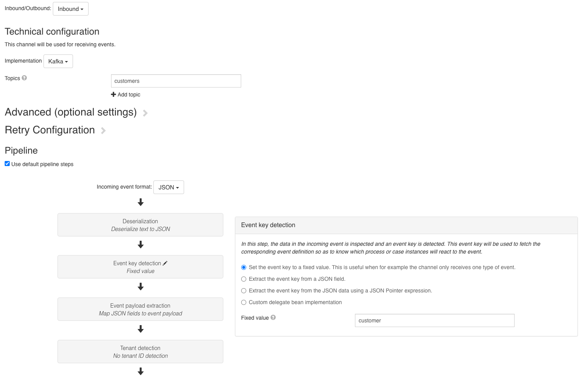This screenshot has height=378, width=588.
Task: Choose the JSON Pointer expression extraction option
Action: click(244, 290)
